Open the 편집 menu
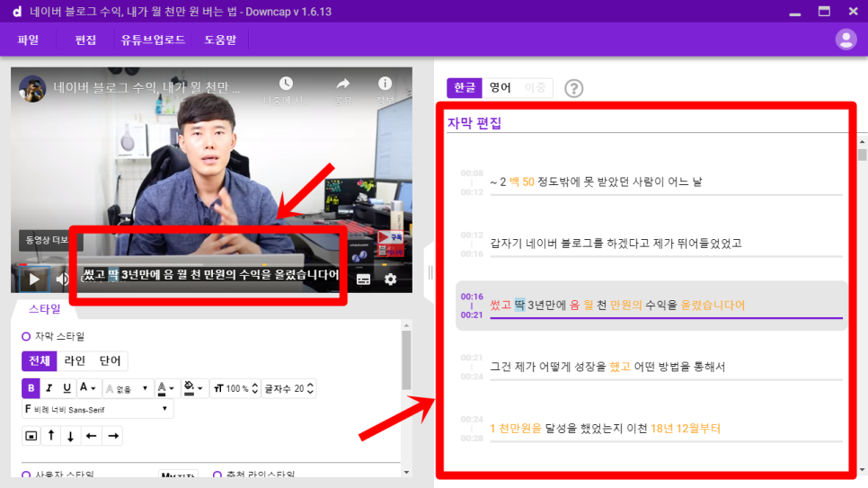The height and width of the screenshot is (488, 868). pos(85,40)
